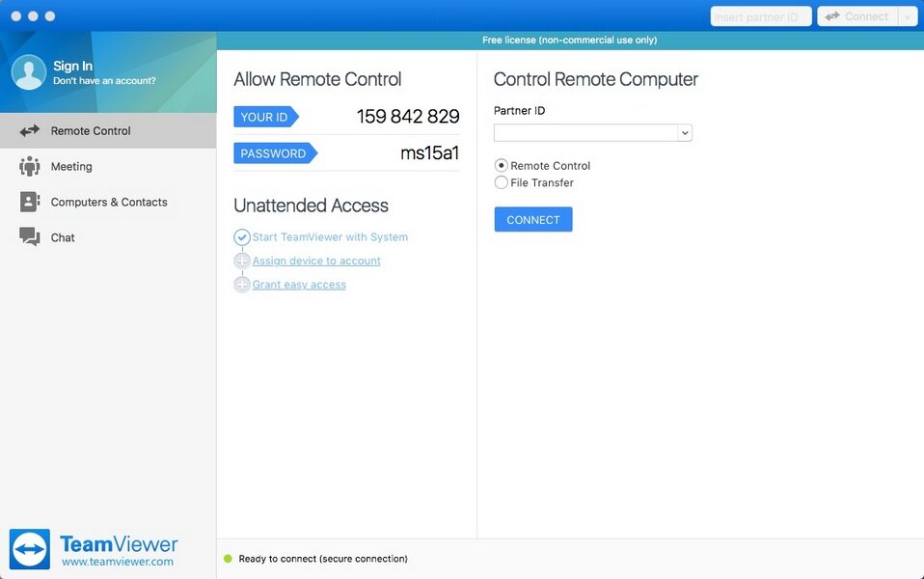Click the Allow Remote Control heading
Image resolution: width=924 pixels, height=579 pixels.
coord(317,79)
